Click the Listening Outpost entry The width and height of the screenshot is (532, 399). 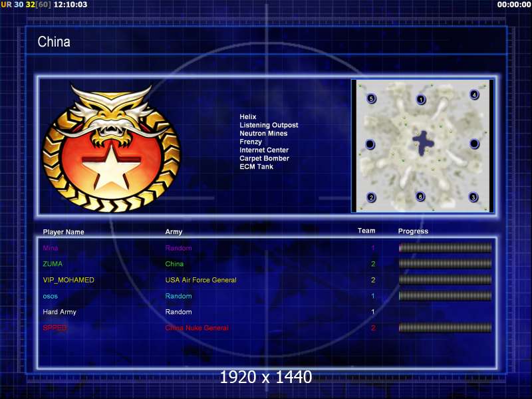269,125
